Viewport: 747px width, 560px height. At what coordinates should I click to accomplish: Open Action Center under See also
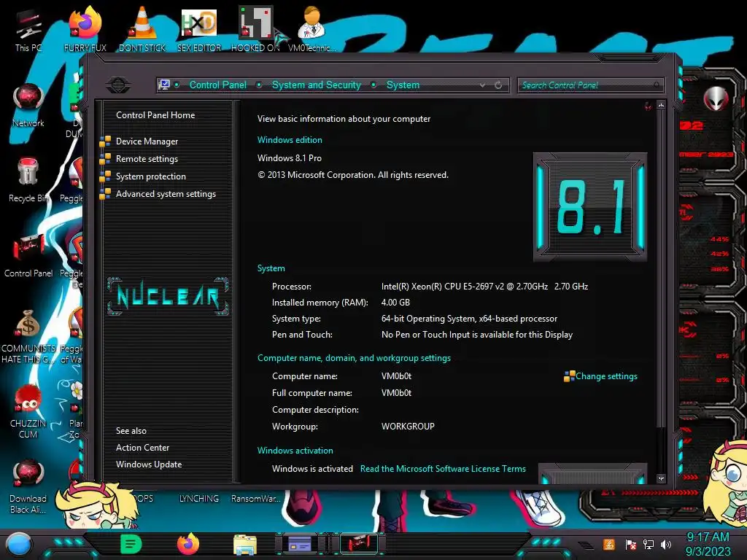[x=142, y=448]
